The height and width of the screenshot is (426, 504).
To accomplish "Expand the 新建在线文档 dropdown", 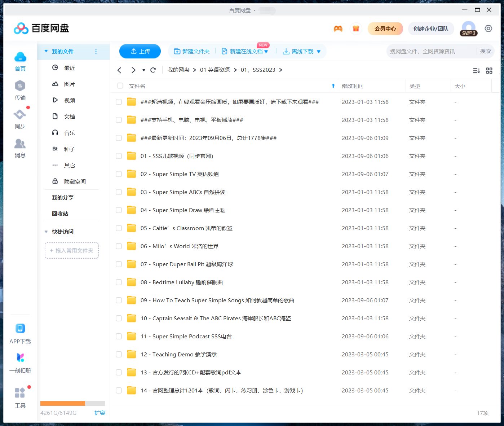I will click(x=266, y=51).
